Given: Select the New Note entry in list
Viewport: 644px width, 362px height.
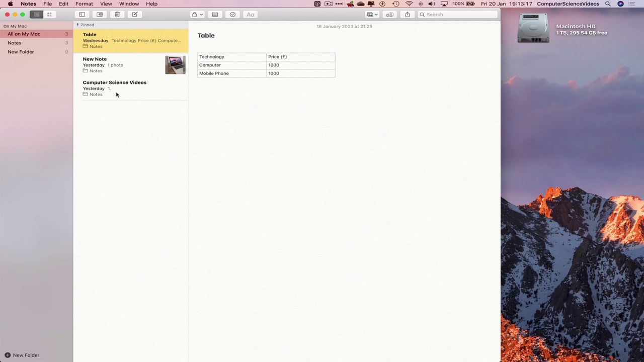Looking at the screenshot, I should 131,65.
